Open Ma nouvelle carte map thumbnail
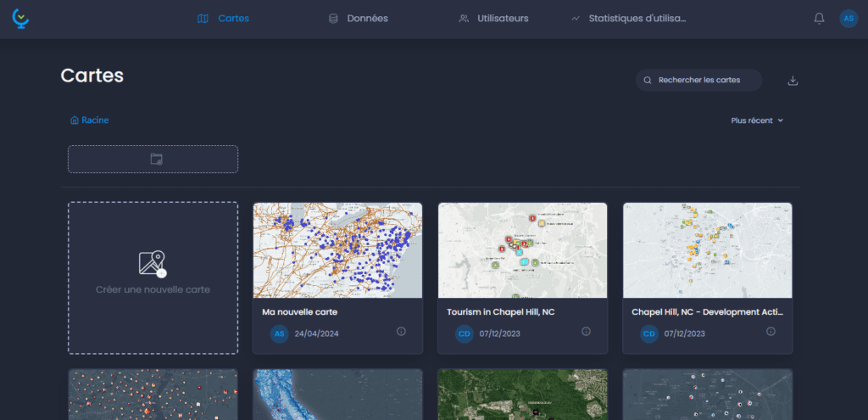868x420 pixels. coord(337,250)
